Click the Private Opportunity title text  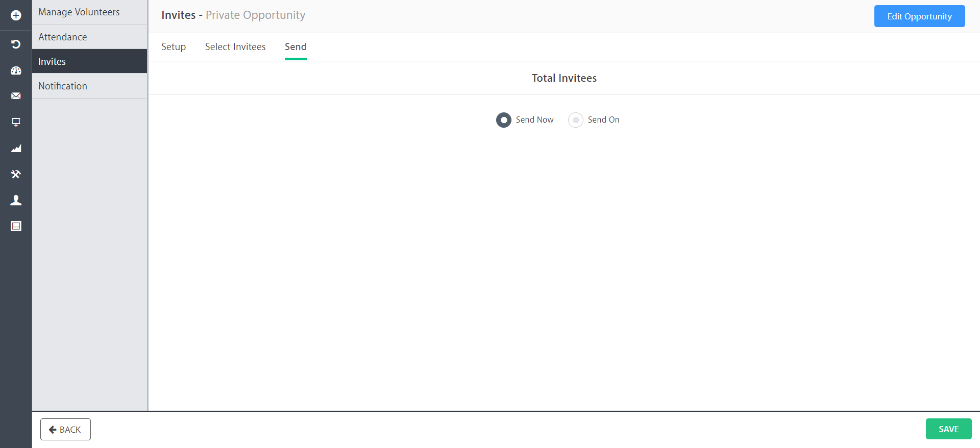(255, 15)
